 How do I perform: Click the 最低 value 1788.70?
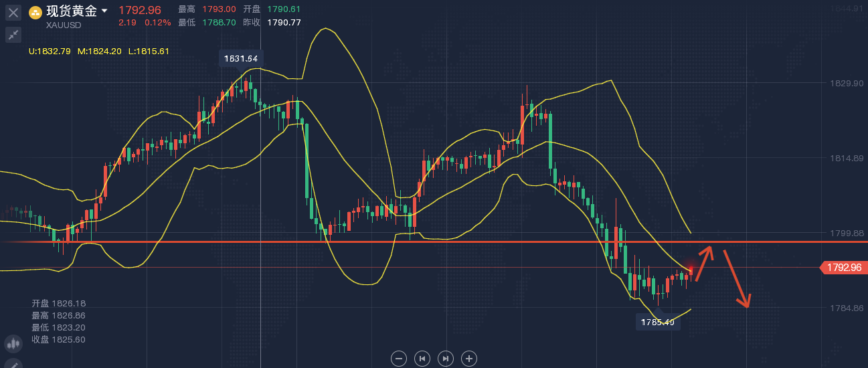(219, 22)
